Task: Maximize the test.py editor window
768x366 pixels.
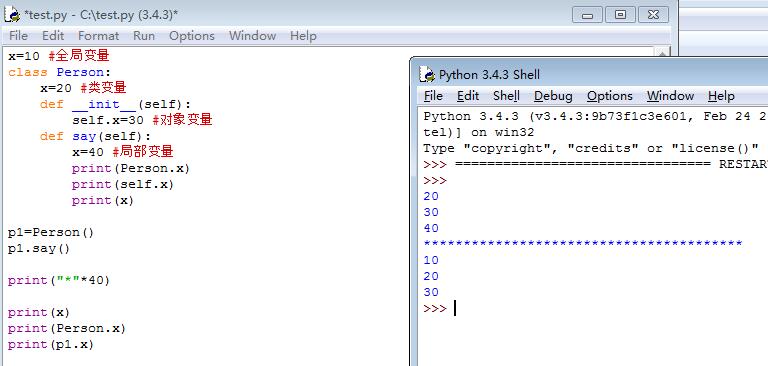Action: pyautogui.click(x=620, y=15)
